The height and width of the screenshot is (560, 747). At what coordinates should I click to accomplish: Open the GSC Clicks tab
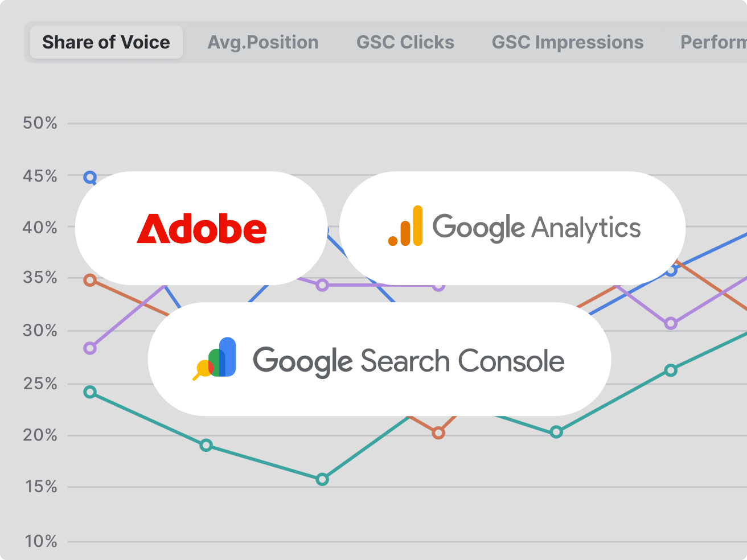tap(405, 42)
